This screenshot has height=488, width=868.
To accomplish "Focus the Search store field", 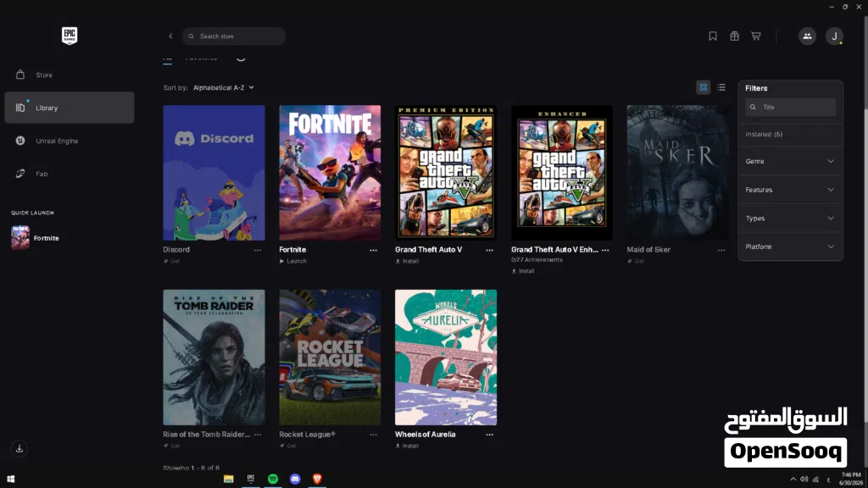I will [x=234, y=36].
